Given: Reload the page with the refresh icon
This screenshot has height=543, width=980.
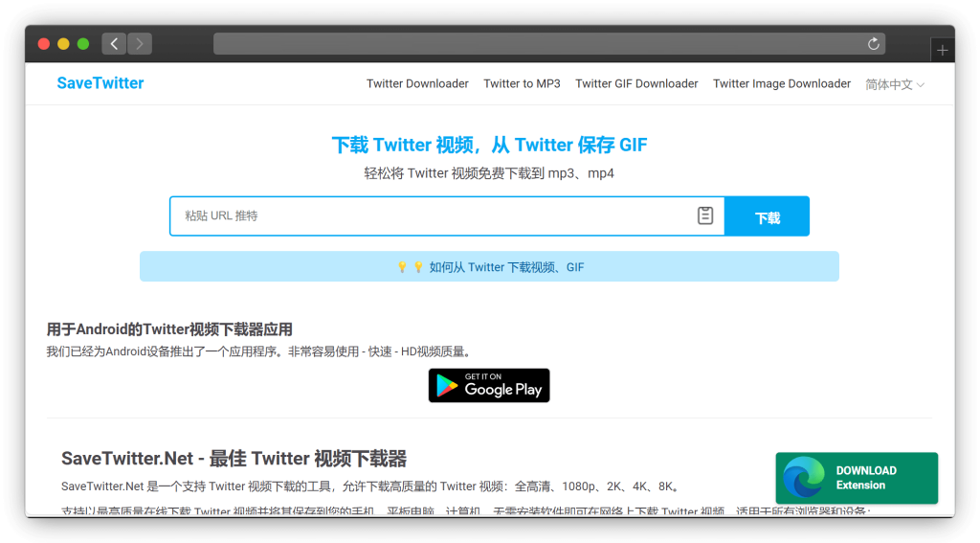Looking at the screenshot, I should pyautogui.click(x=873, y=44).
